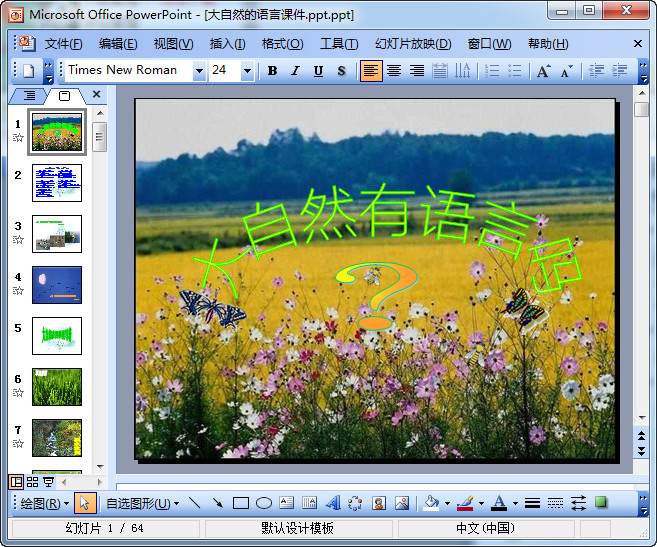Start slide show from current slide

click(x=49, y=482)
